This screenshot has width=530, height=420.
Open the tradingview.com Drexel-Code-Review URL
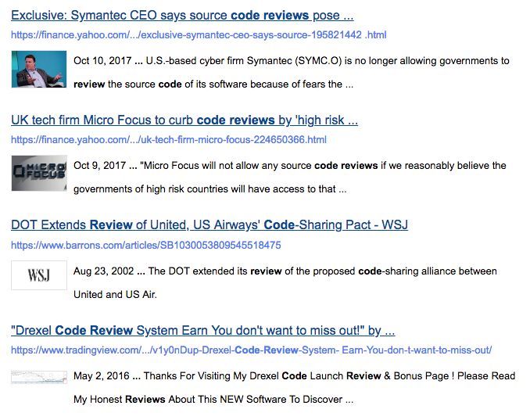tap(252, 350)
